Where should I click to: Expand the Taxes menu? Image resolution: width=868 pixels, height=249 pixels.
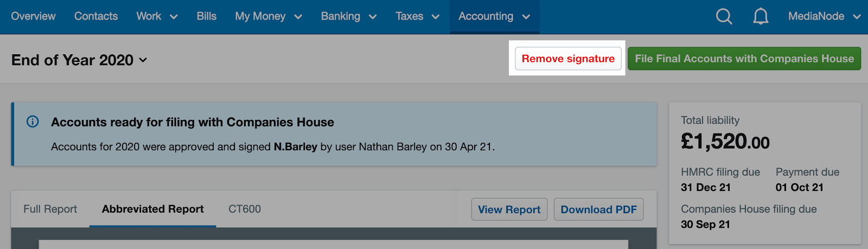point(417,16)
